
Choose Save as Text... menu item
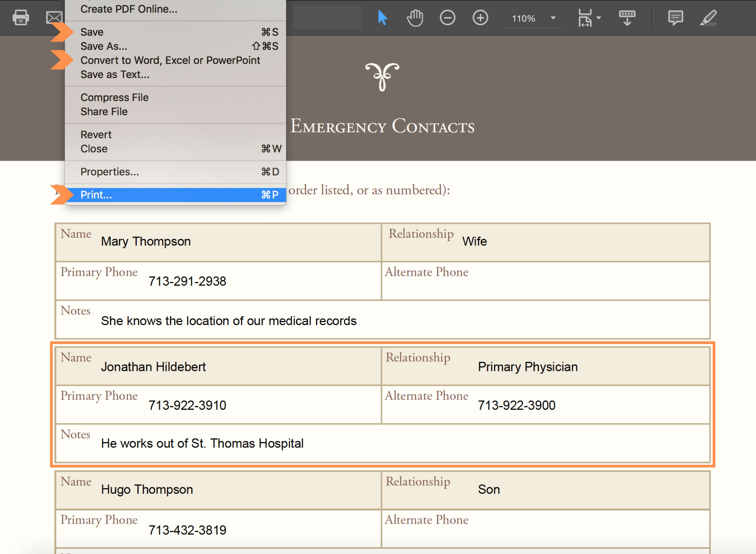tap(175, 74)
